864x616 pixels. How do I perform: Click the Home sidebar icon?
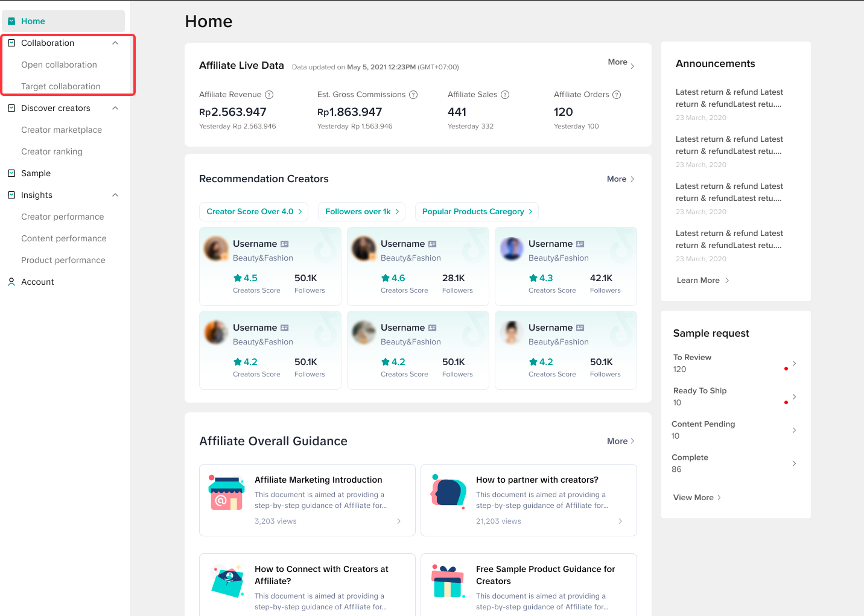tap(11, 21)
